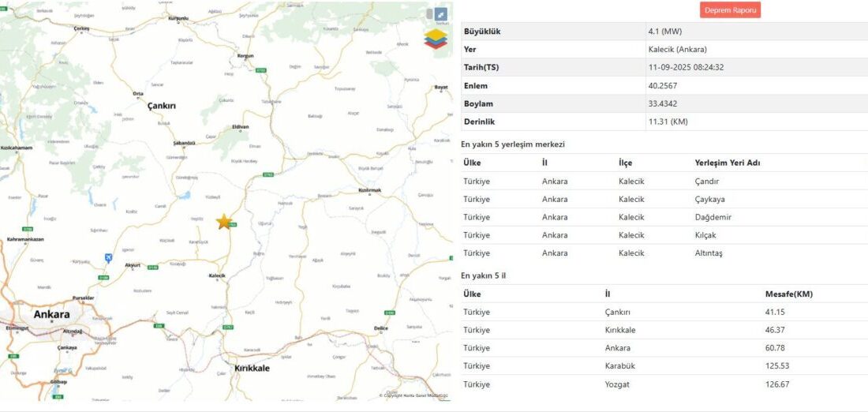Screen dimensions: 868x412
Task: Click the Bayat label on map
Action: point(441,87)
